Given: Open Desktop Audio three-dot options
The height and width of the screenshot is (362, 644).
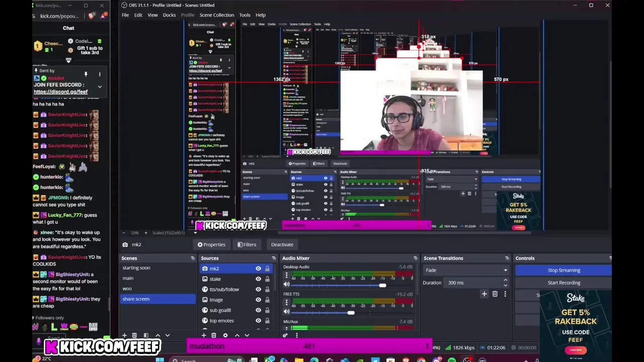Looking at the screenshot, I should [x=287, y=276].
